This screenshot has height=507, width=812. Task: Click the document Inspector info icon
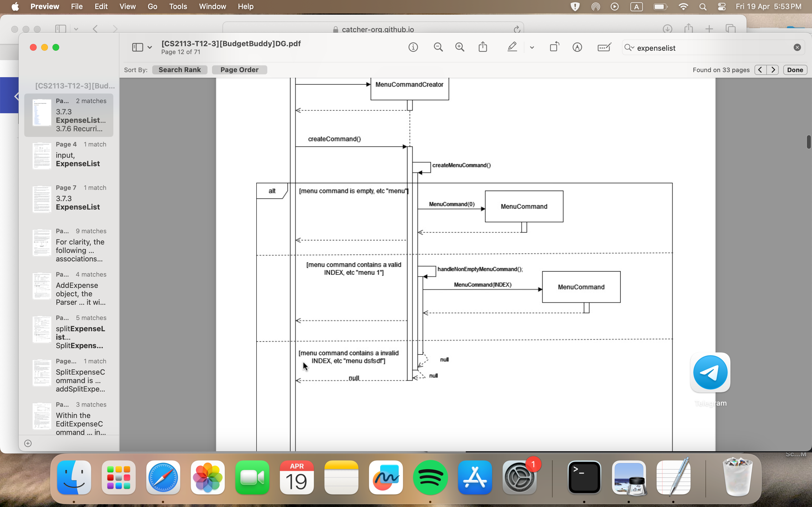point(413,47)
